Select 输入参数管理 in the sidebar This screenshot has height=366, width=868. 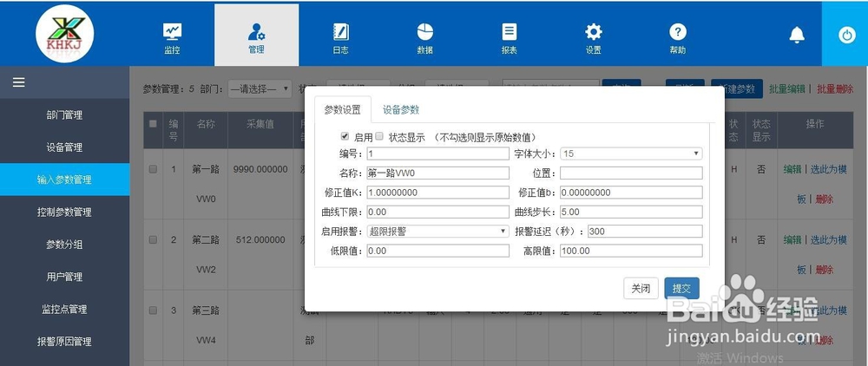pos(65,180)
